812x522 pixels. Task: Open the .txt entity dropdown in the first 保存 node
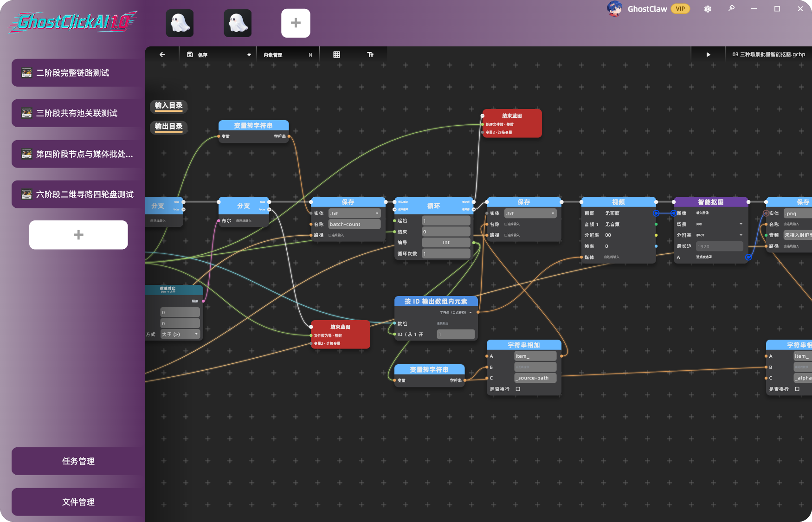click(355, 213)
